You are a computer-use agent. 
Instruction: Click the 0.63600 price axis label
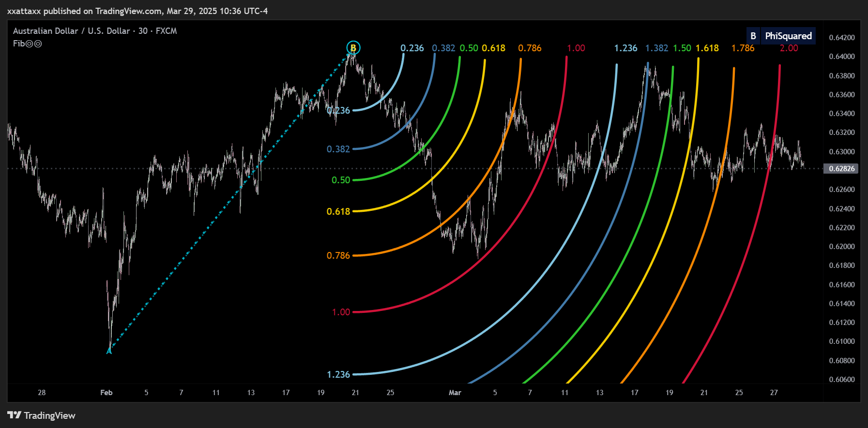pos(842,95)
